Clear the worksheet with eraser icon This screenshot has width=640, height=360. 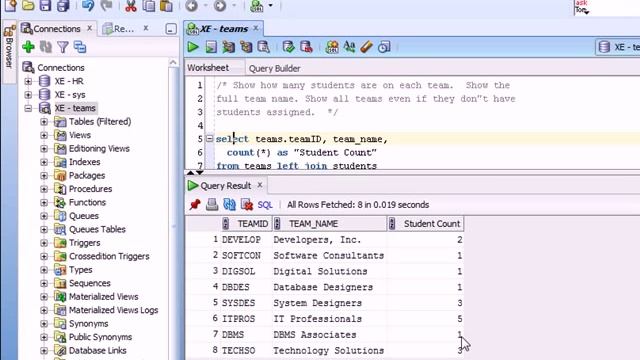pyautogui.click(x=367, y=47)
